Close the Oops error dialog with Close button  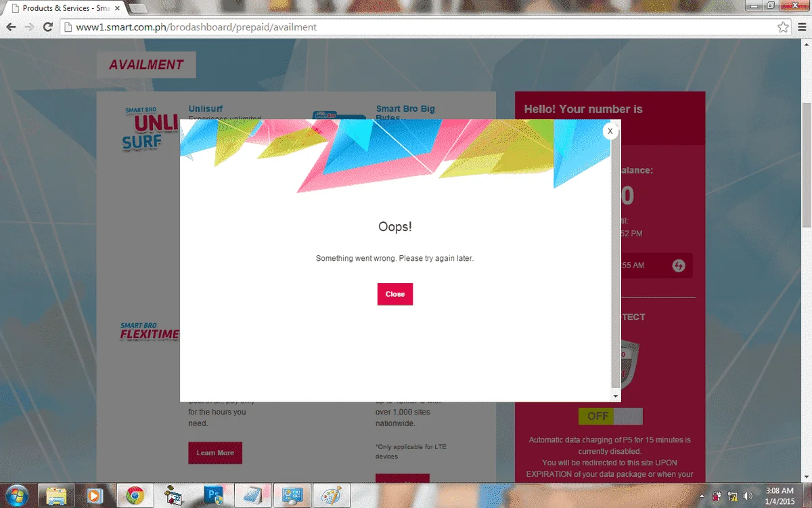point(395,294)
